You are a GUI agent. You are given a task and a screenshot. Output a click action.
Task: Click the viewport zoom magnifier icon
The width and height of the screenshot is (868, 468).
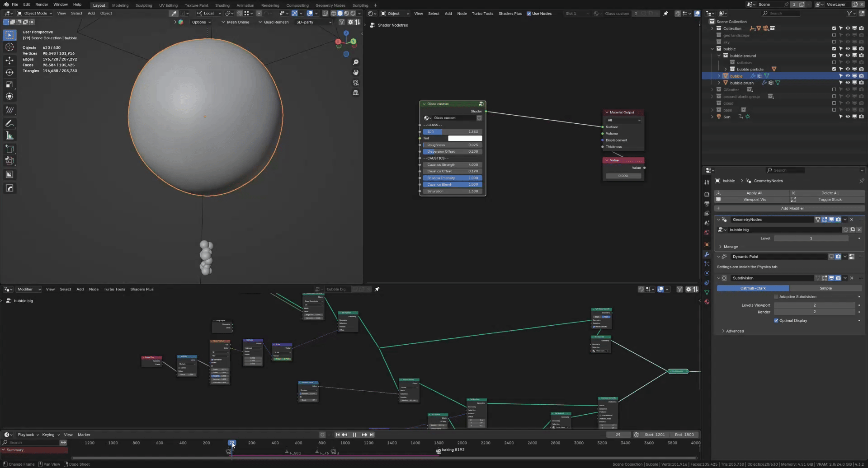(x=356, y=62)
